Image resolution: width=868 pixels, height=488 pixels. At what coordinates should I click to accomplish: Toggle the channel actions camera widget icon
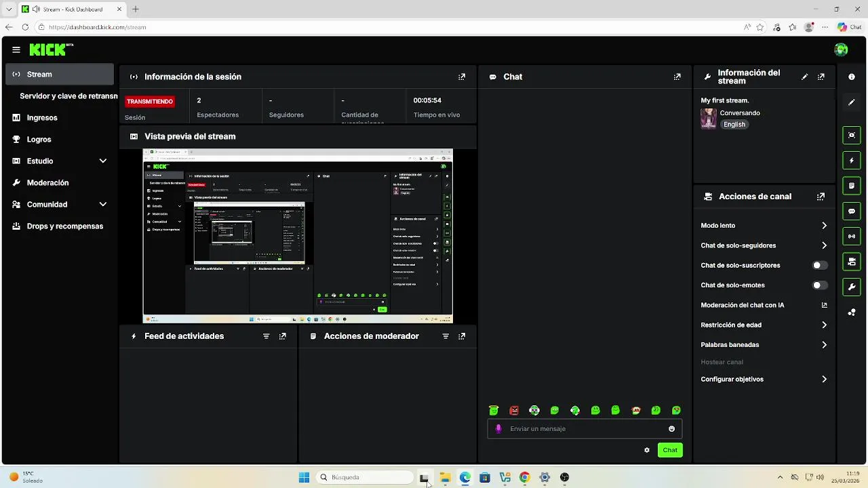852,262
